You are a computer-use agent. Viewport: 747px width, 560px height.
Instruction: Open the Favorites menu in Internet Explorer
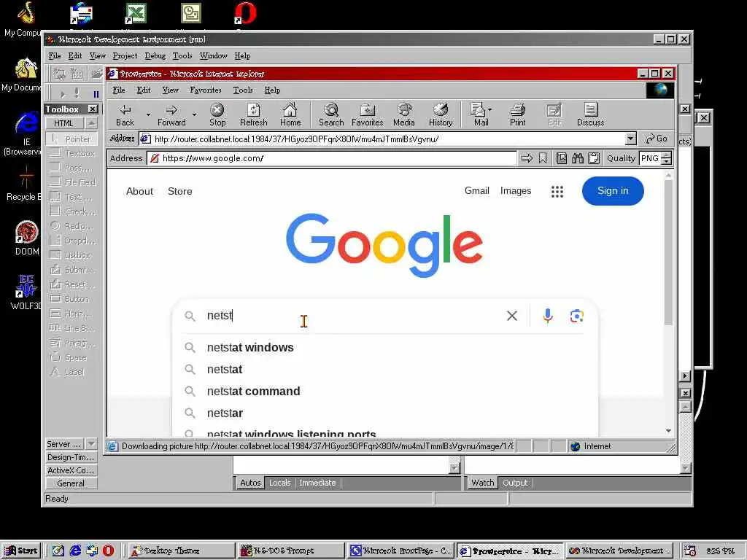point(205,90)
